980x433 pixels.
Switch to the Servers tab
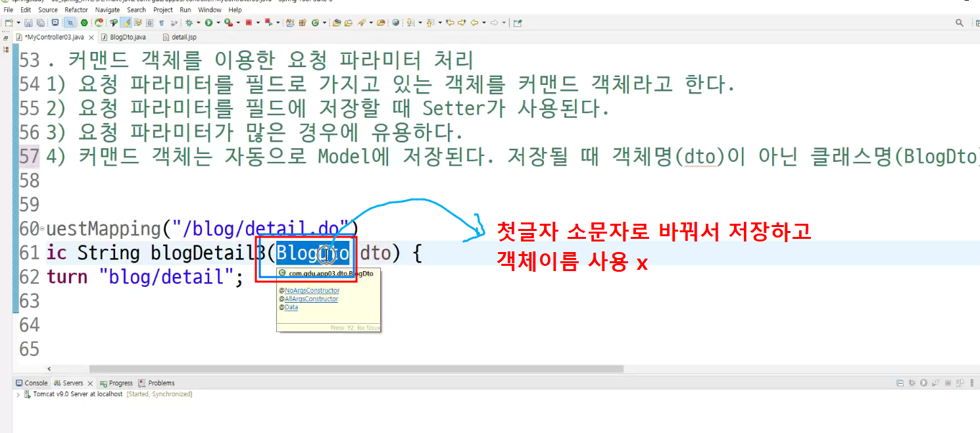pyautogui.click(x=73, y=383)
